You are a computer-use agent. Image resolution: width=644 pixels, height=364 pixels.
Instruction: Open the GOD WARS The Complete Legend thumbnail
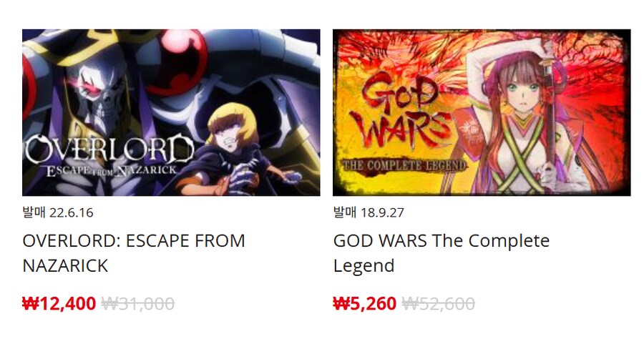482,112
